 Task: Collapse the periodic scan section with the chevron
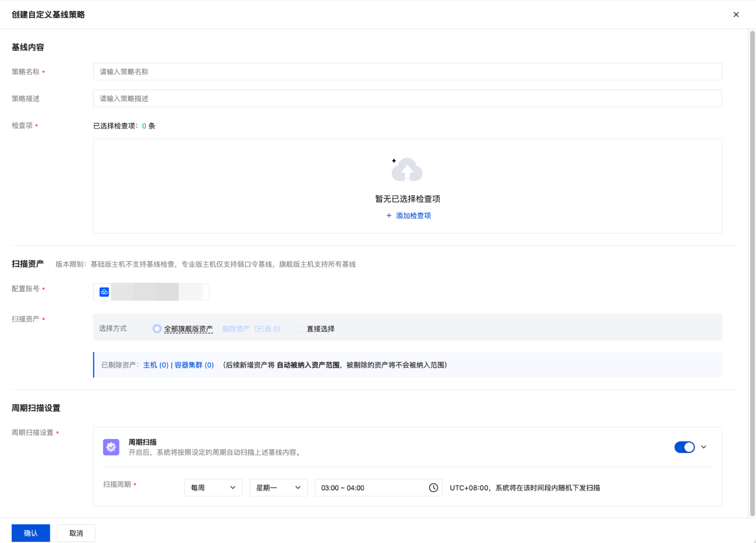(x=703, y=447)
